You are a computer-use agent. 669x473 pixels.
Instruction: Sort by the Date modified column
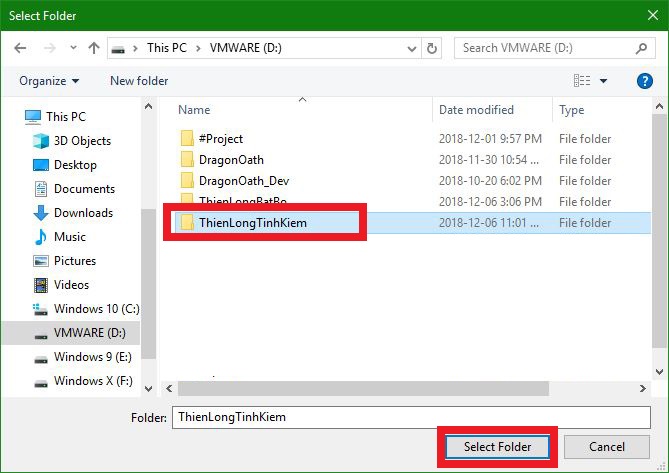477,110
